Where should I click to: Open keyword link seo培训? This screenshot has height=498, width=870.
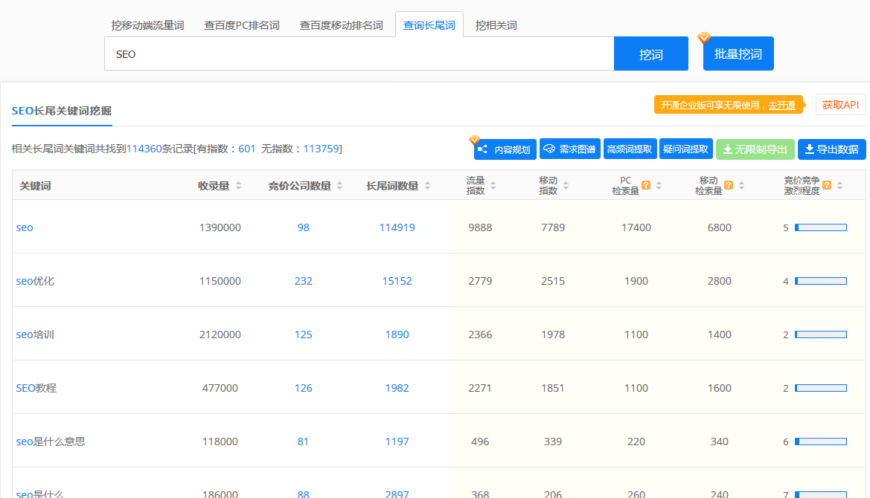point(35,334)
